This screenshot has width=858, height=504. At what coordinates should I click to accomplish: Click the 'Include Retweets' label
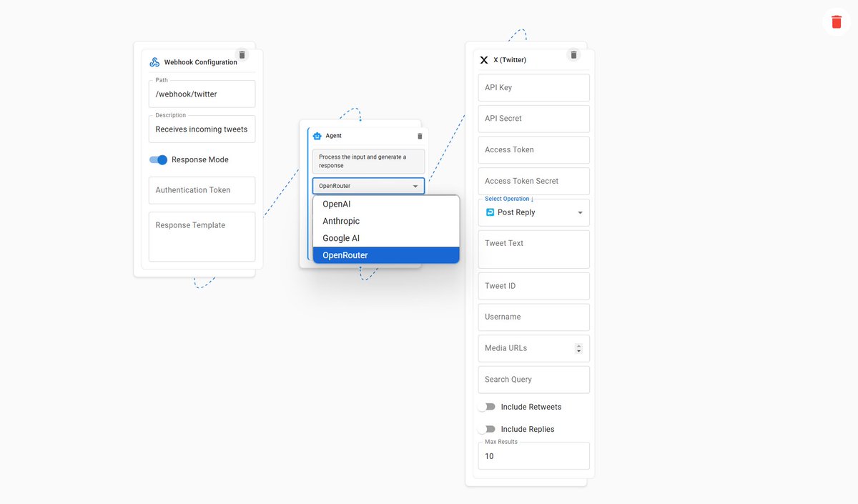click(531, 407)
